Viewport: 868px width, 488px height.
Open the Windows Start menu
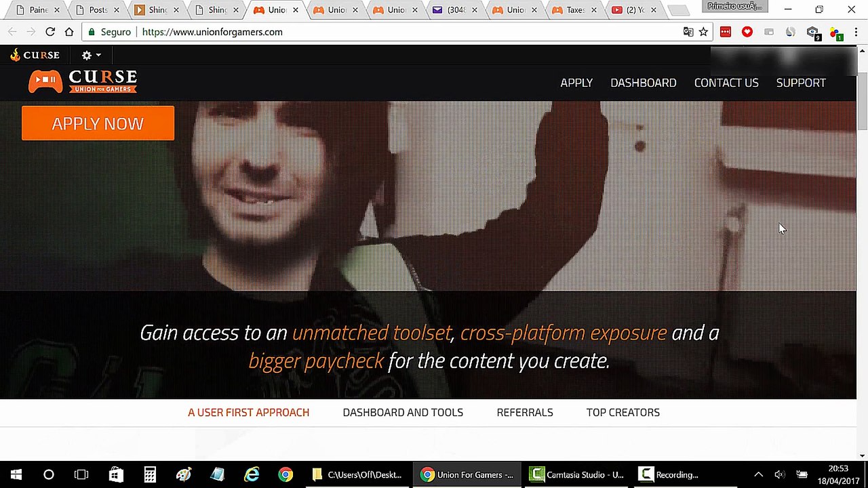[16, 474]
